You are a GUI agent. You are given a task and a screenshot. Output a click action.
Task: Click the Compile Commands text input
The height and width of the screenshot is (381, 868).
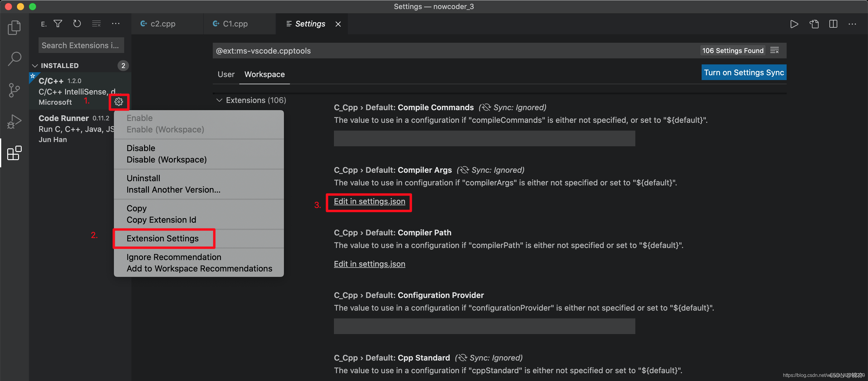tap(484, 138)
